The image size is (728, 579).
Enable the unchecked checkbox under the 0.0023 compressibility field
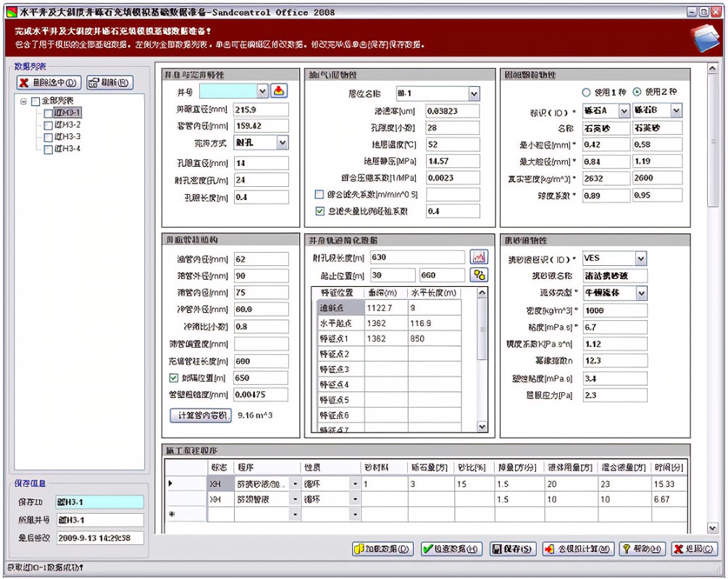click(x=319, y=194)
